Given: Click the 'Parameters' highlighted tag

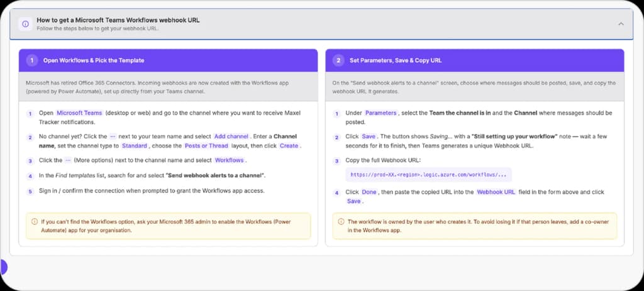Looking at the screenshot, I should click(380, 113).
